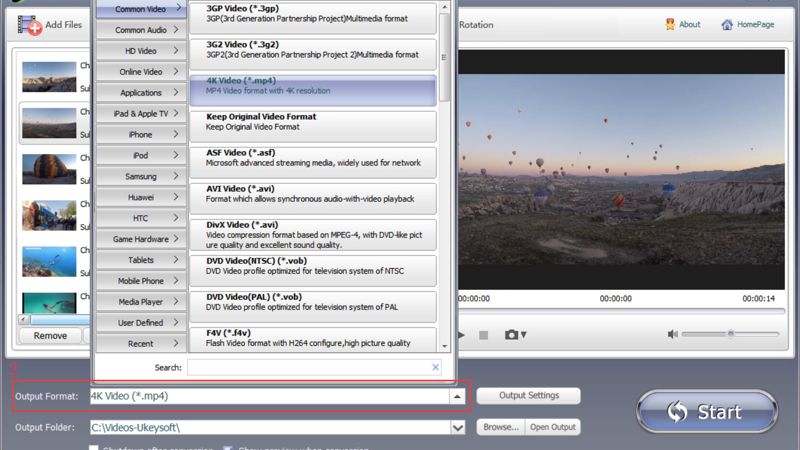The height and width of the screenshot is (450, 800).
Task: Open the About page
Action: pos(683,24)
